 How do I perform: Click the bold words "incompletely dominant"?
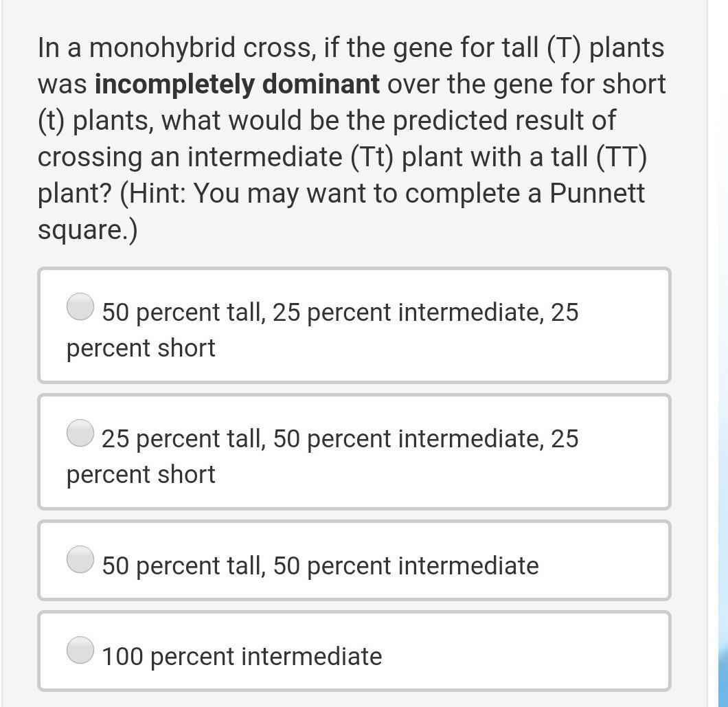point(237,84)
